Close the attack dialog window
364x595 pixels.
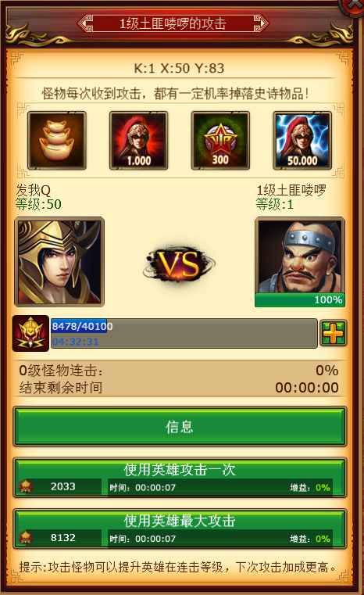355,5
